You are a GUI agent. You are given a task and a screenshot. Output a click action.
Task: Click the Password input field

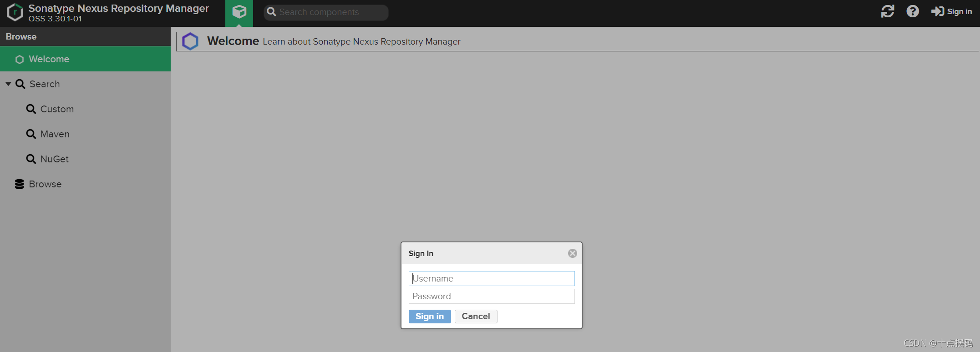click(x=492, y=296)
